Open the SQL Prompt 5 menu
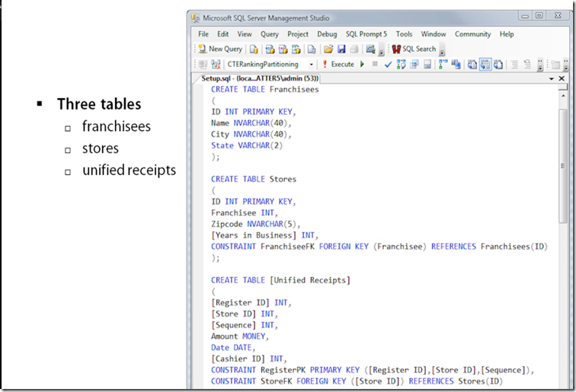576x392 pixels. (x=366, y=34)
